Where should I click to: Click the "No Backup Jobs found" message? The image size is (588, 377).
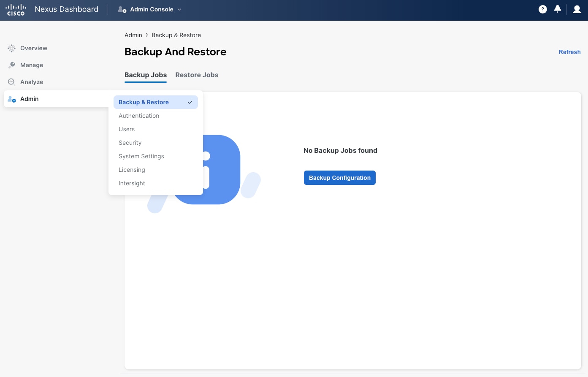click(x=340, y=150)
